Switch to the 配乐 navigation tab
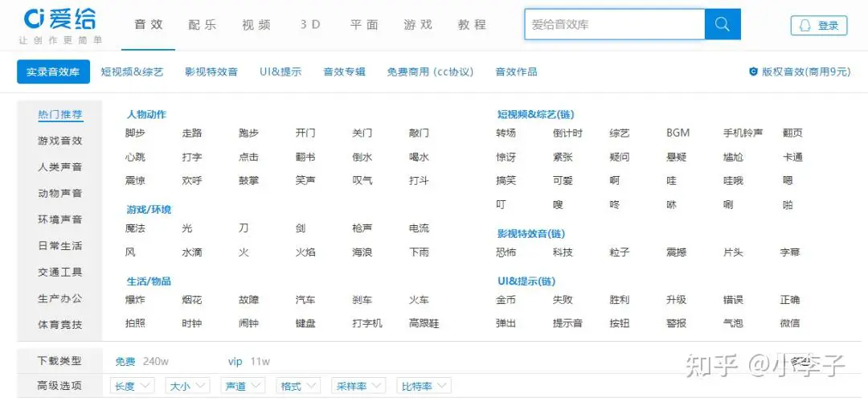The height and width of the screenshot is (402, 868). 203,25
